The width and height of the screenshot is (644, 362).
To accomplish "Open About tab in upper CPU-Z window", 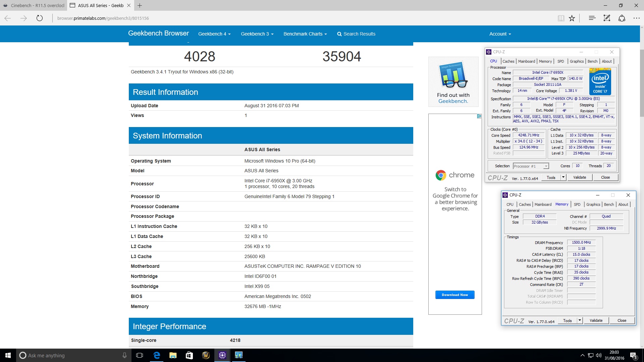I will pyautogui.click(x=606, y=61).
